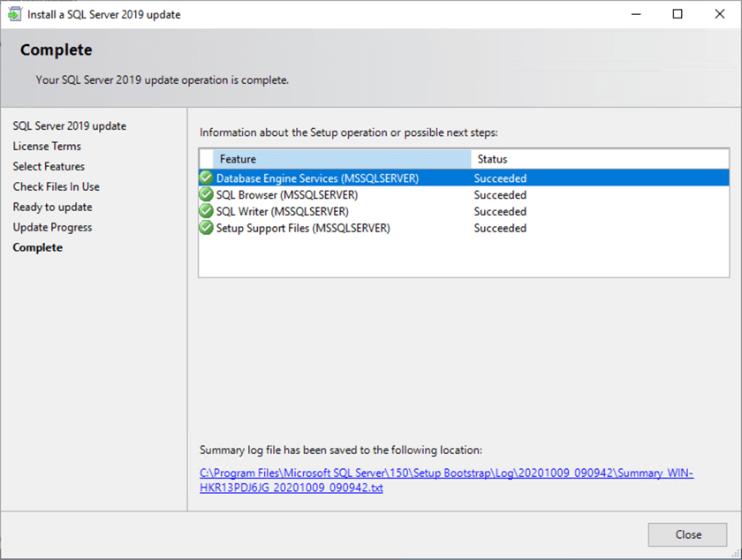Click green check icon beside Database Engine Services
742x560 pixels.
coord(207,178)
